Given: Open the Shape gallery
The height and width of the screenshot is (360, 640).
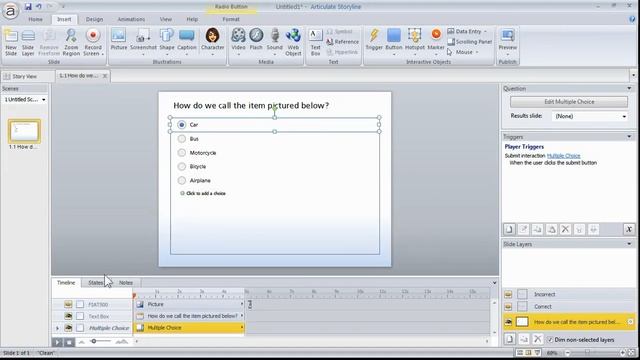Looking at the screenshot, I should coord(167,42).
